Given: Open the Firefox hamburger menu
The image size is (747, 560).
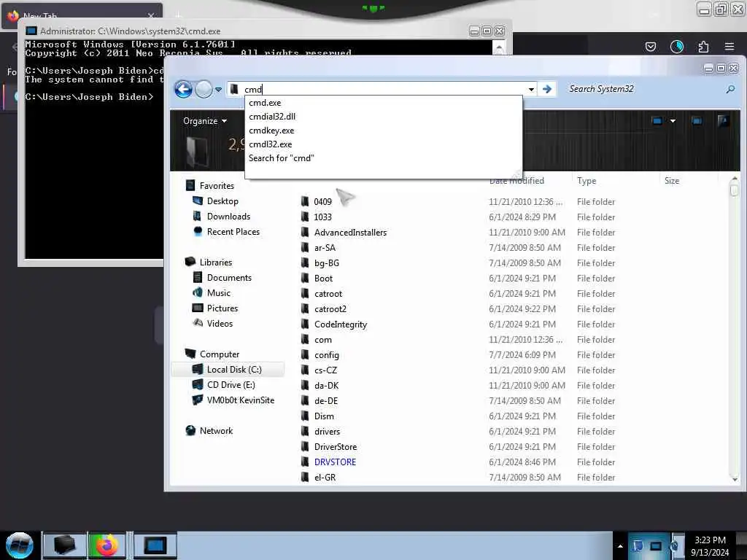Looking at the screenshot, I should [x=729, y=47].
